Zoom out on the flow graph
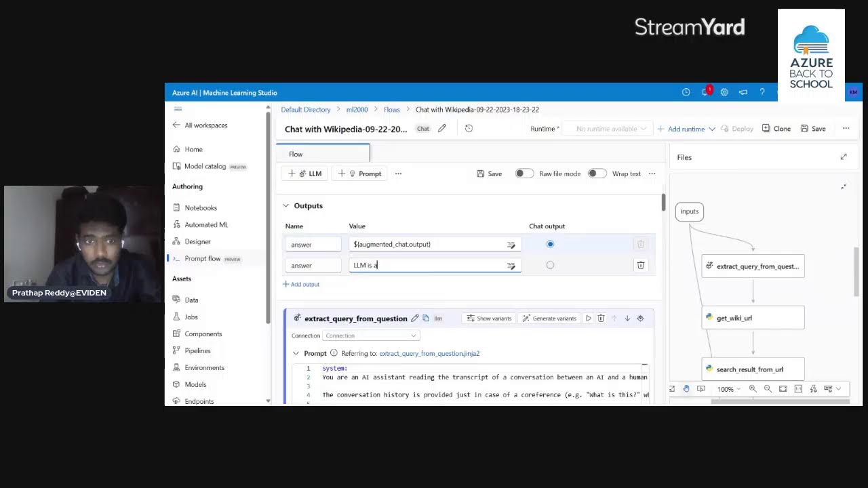 pyautogui.click(x=768, y=389)
